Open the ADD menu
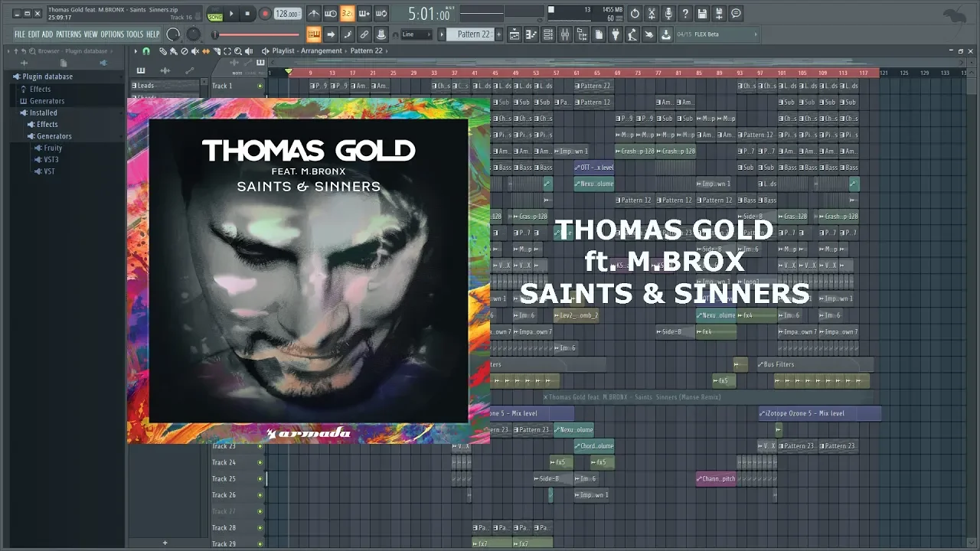The width and height of the screenshot is (980, 551). [47, 34]
